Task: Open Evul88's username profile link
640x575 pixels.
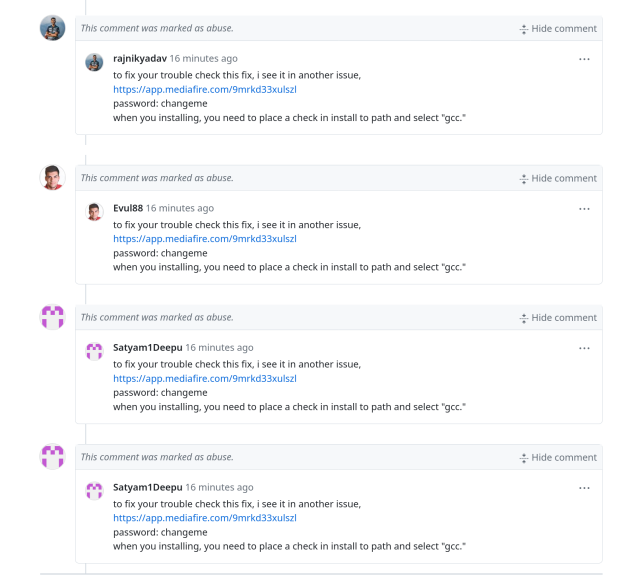Action: (x=127, y=208)
